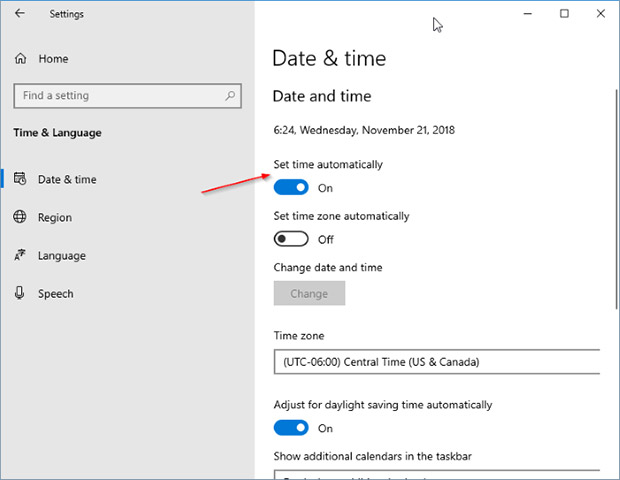The width and height of the screenshot is (620, 480).
Task: Enable Set time zone automatically toggle
Action: tap(291, 239)
